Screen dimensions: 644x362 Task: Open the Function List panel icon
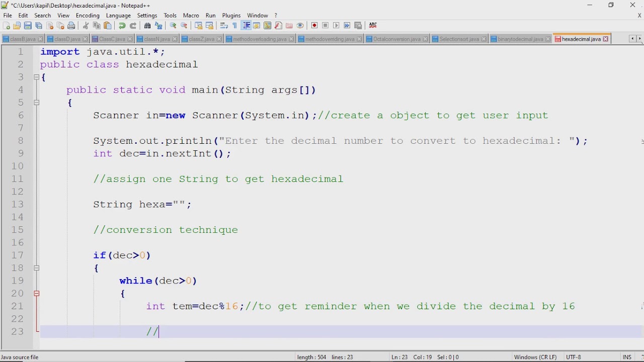(278, 26)
